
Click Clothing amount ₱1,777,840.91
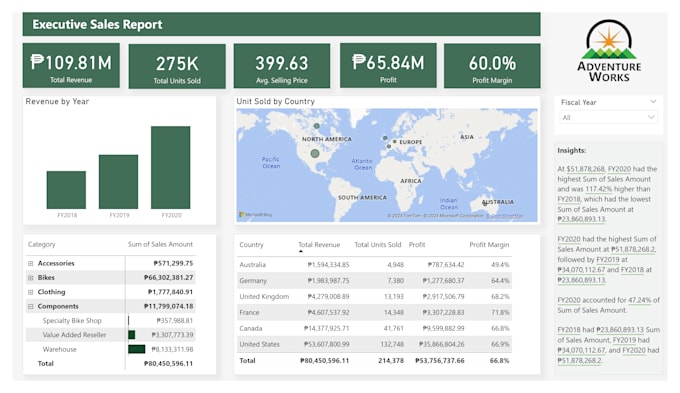point(170,292)
